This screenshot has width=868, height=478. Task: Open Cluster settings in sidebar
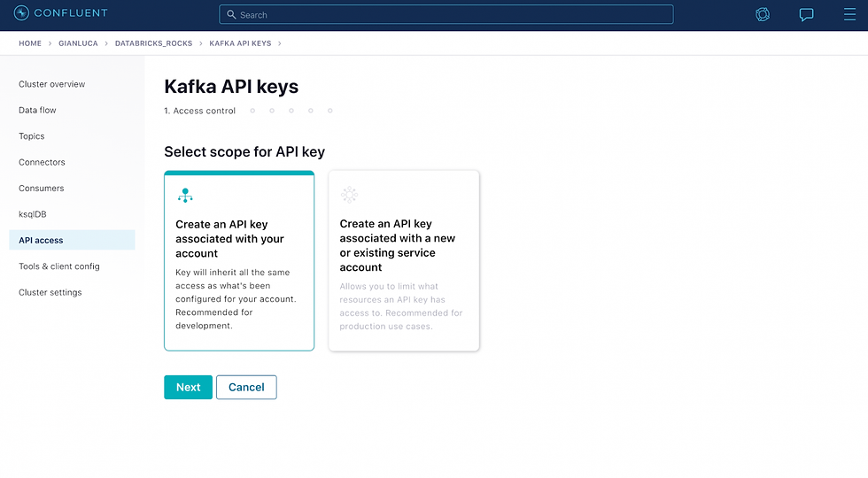(50, 292)
